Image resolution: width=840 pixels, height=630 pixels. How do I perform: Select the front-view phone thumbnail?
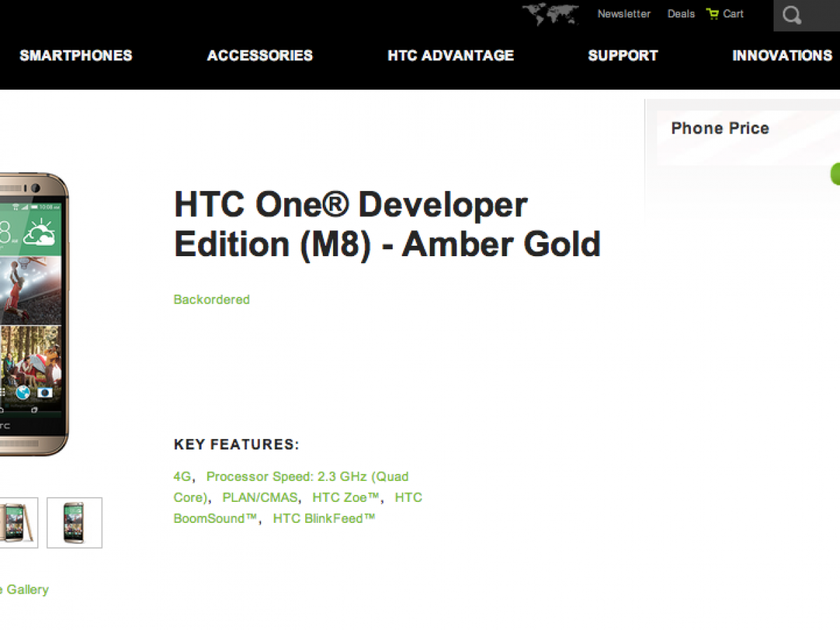pos(74,522)
